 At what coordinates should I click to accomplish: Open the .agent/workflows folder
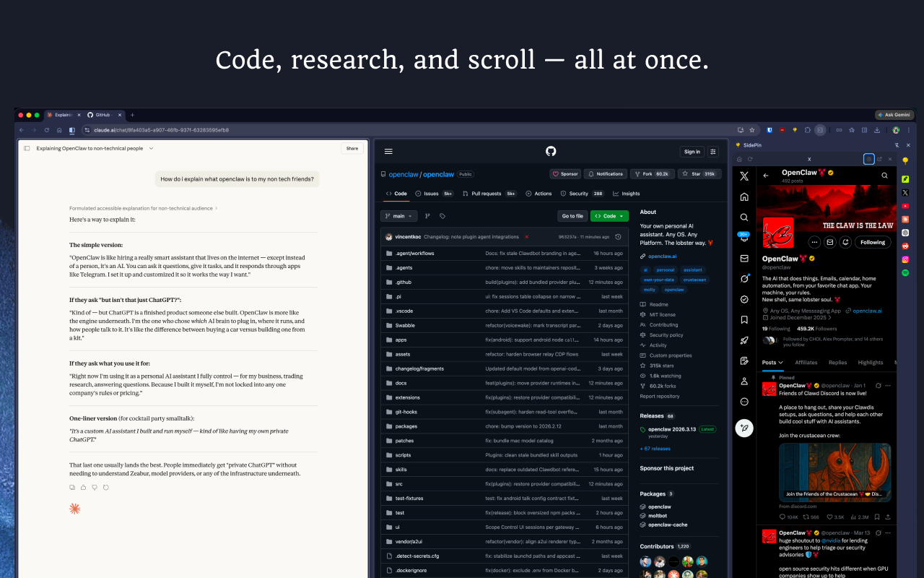(x=414, y=254)
